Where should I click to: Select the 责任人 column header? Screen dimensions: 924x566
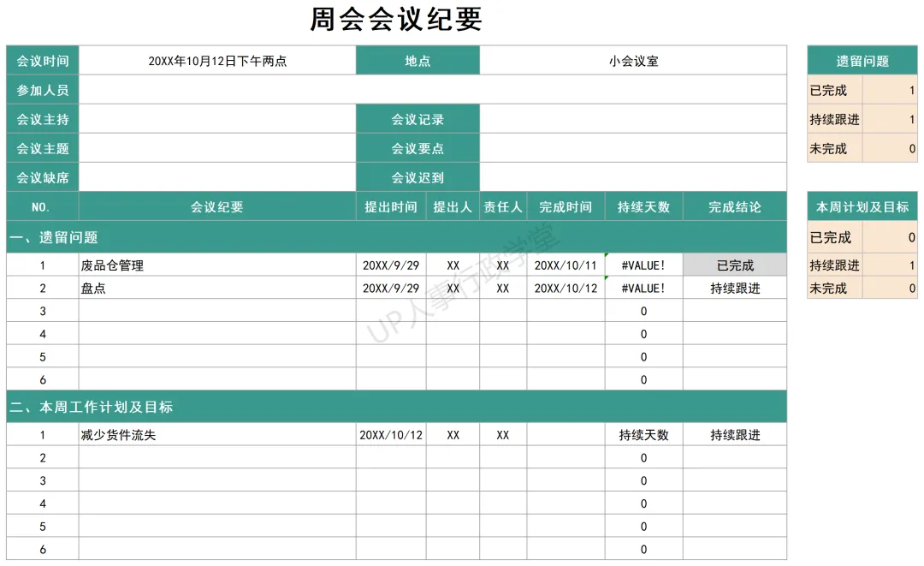point(503,206)
